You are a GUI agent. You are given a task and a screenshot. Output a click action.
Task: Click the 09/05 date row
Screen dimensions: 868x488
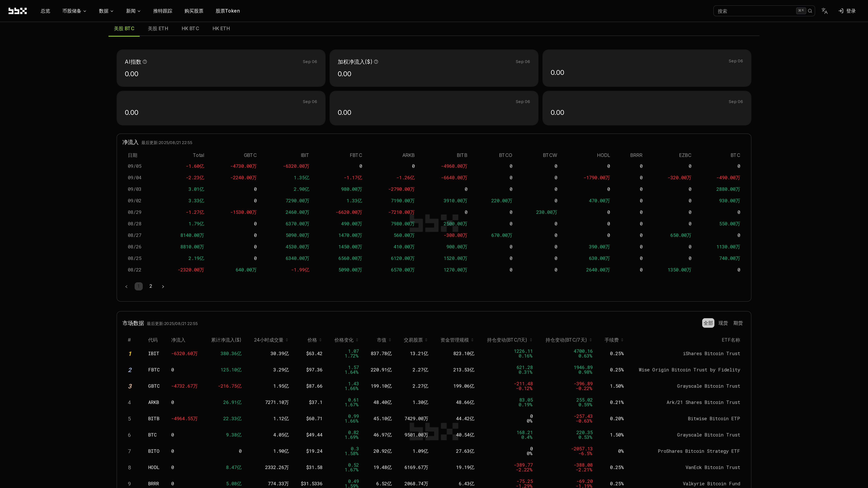click(434, 166)
